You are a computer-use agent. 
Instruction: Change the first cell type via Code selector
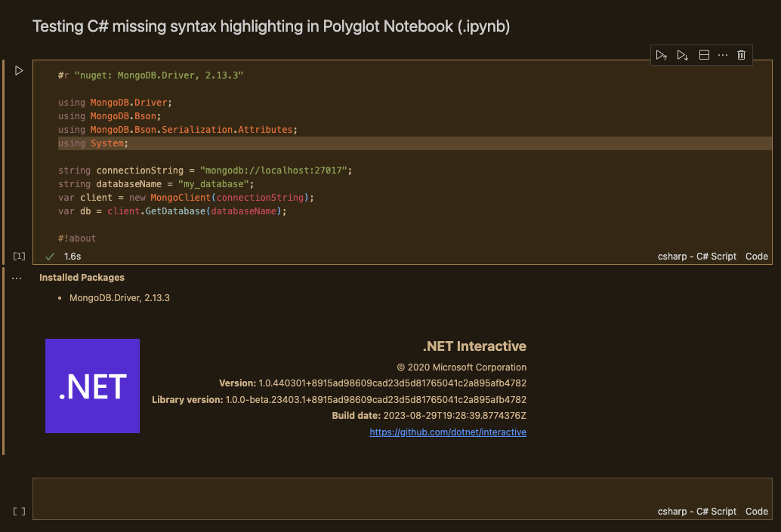[756, 256]
